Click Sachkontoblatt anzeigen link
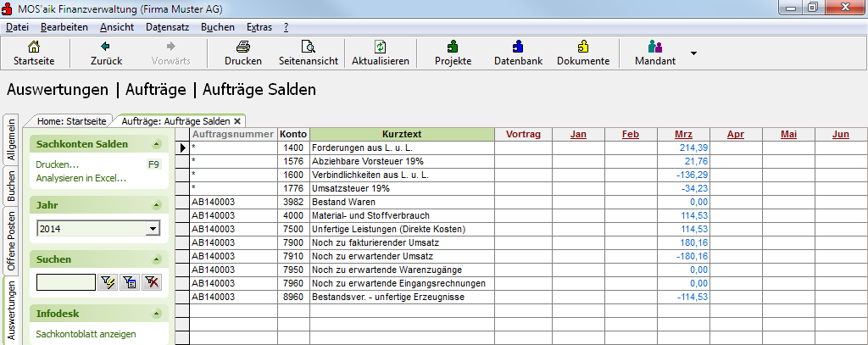The width and height of the screenshot is (868, 345). click(x=86, y=334)
